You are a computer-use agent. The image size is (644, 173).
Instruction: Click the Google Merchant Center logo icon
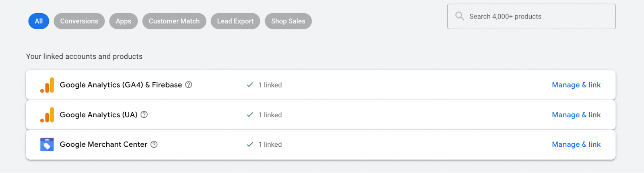(47, 144)
